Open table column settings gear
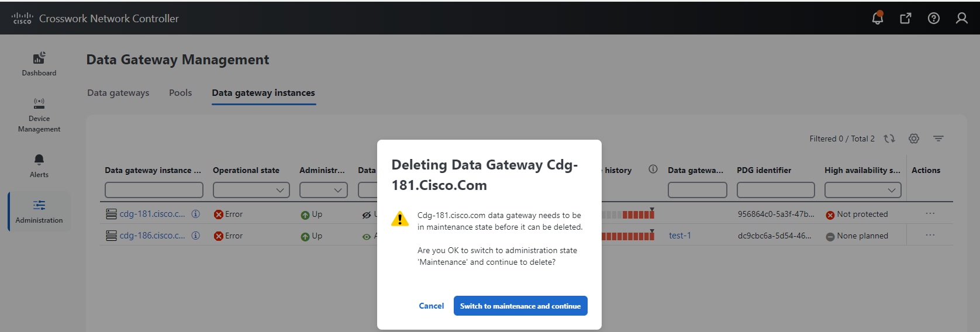This screenshot has height=332, width=980. [x=914, y=139]
